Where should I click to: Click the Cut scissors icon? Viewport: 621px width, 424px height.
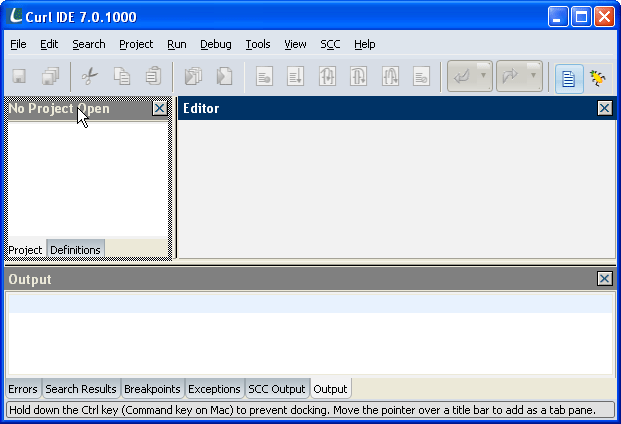tap(90, 76)
